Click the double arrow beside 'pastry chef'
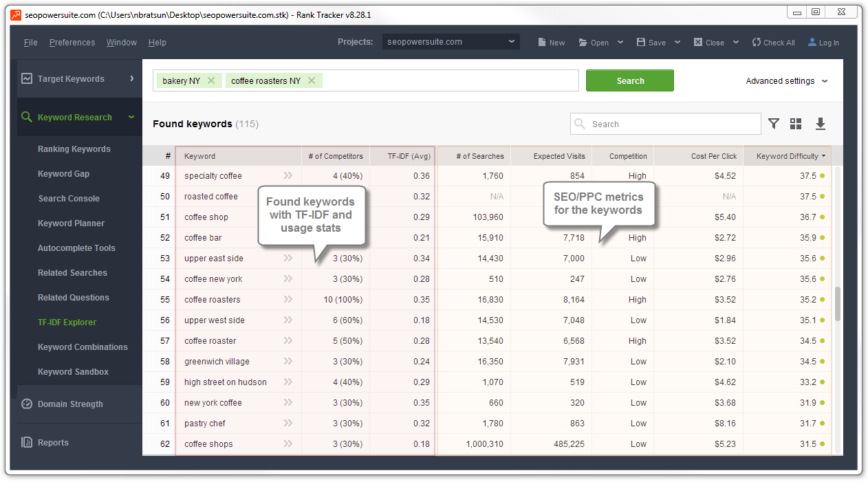The width and height of the screenshot is (868, 482). 287,423
